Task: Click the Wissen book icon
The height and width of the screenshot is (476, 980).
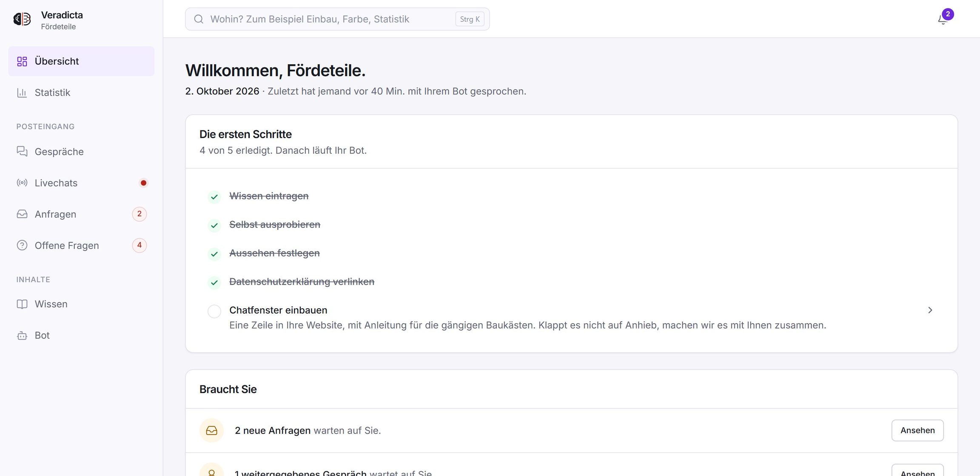Action: pyautogui.click(x=22, y=304)
